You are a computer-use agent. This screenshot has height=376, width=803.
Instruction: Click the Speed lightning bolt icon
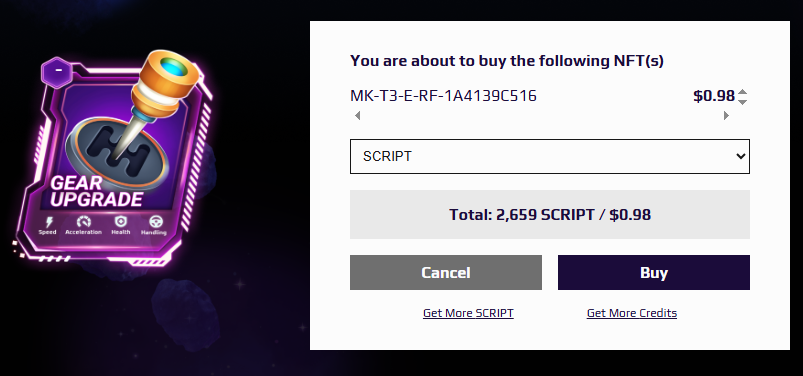pyautogui.click(x=49, y=222)
